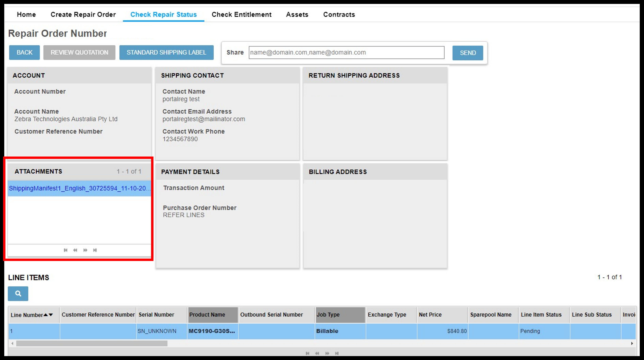The width and height of the screenshot is (644, 360).
Task: Click the Share email input field
Action: [x=347, y=53]
